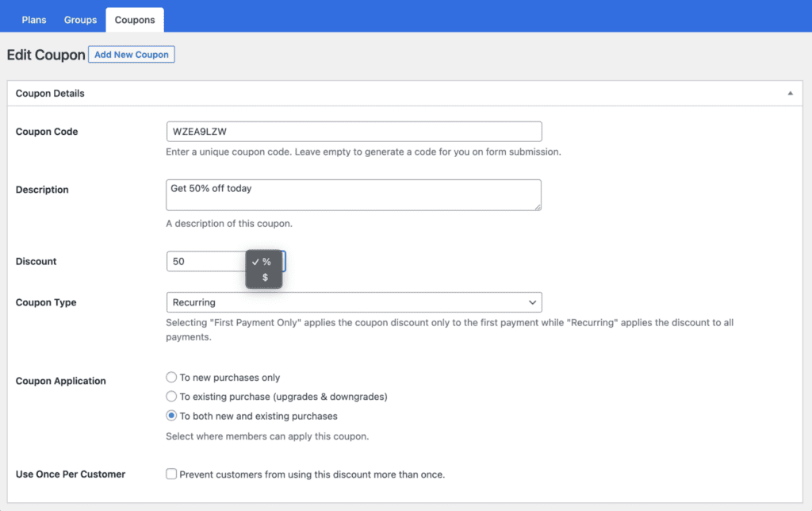This screenshot has height=511, width=812.
Task: Click the Add New Coupon button
Action: click(x=131, y=55)
